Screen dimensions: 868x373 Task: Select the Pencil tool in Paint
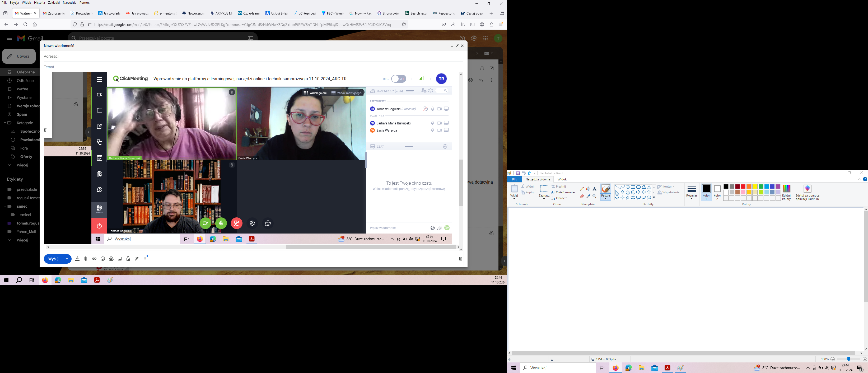pyautogui.click(x=582, y=189)
